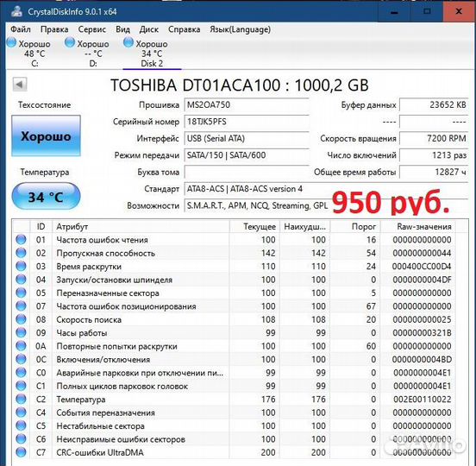Click status orb for attribute 07 row
Image resolution: width=476 pixels, height=466 pixels.
tap(21, 305)
